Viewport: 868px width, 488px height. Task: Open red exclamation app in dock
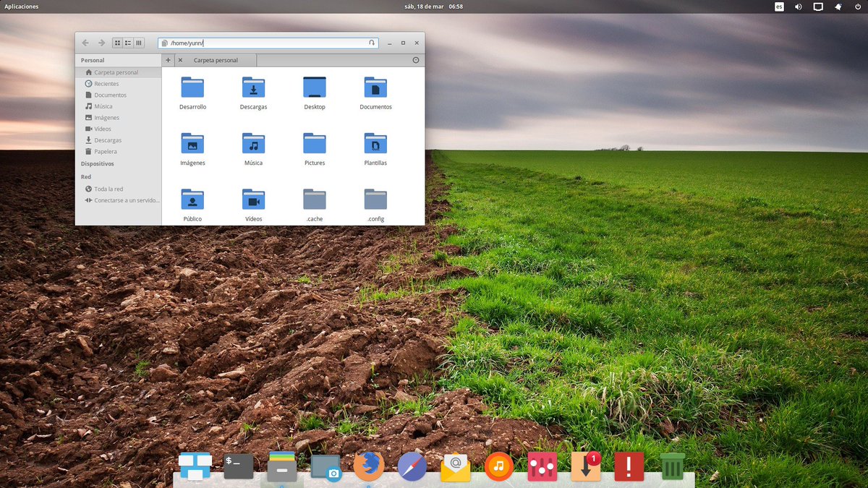click(629, 467)
